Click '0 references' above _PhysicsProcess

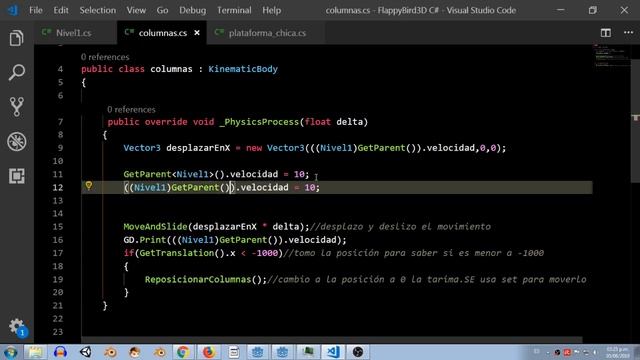tap(131, 109)
